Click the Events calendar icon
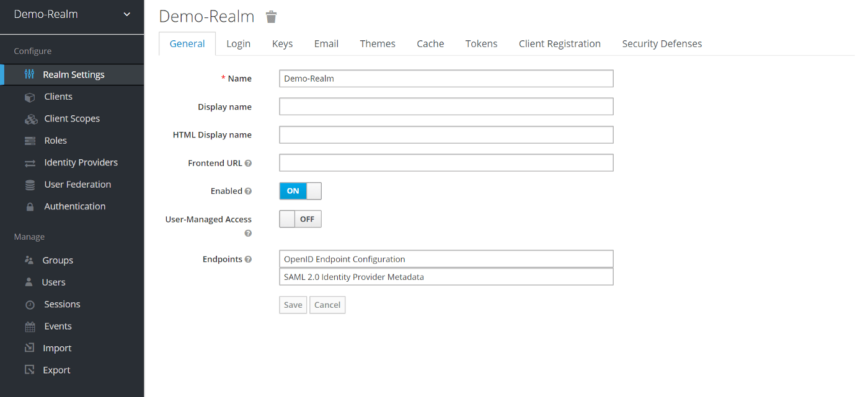 tap(30, 326)
